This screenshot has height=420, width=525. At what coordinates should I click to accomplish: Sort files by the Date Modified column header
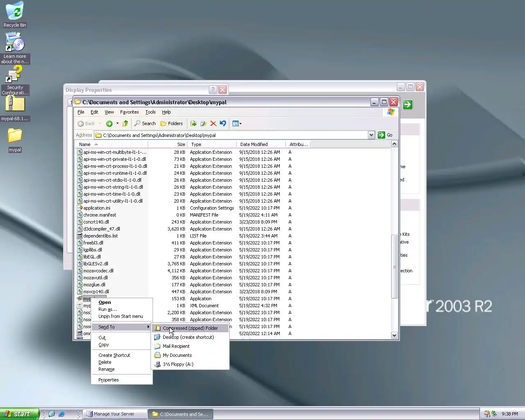pos(261,144)
